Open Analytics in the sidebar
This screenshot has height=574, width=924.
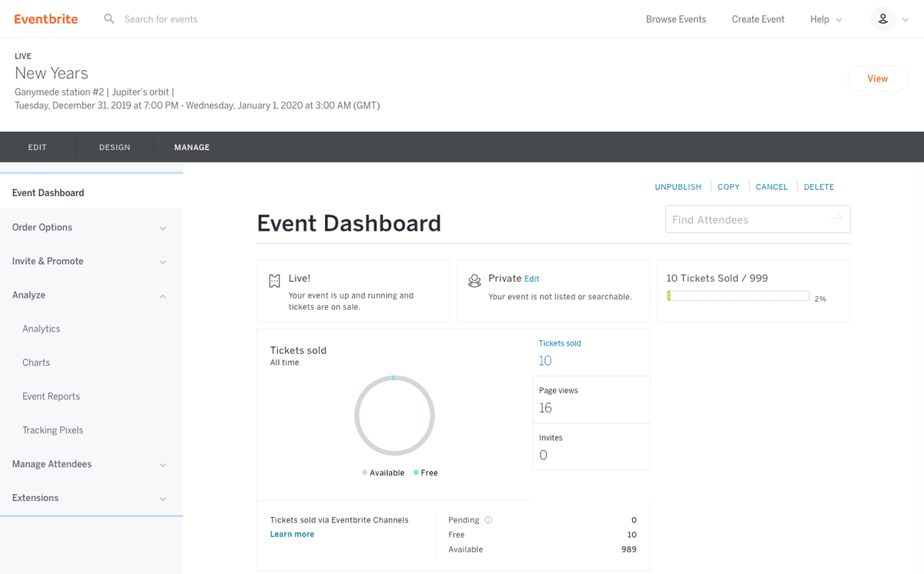42,329
